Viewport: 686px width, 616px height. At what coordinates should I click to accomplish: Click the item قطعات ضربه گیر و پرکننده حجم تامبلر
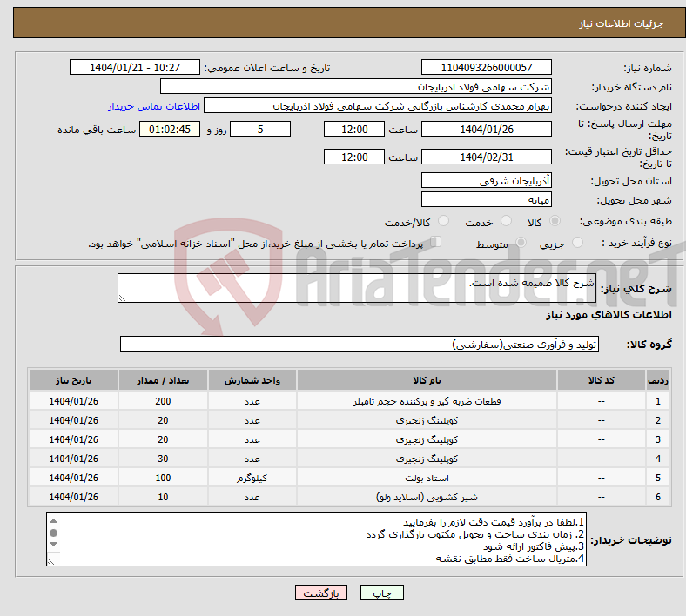[x=427, y=401]
